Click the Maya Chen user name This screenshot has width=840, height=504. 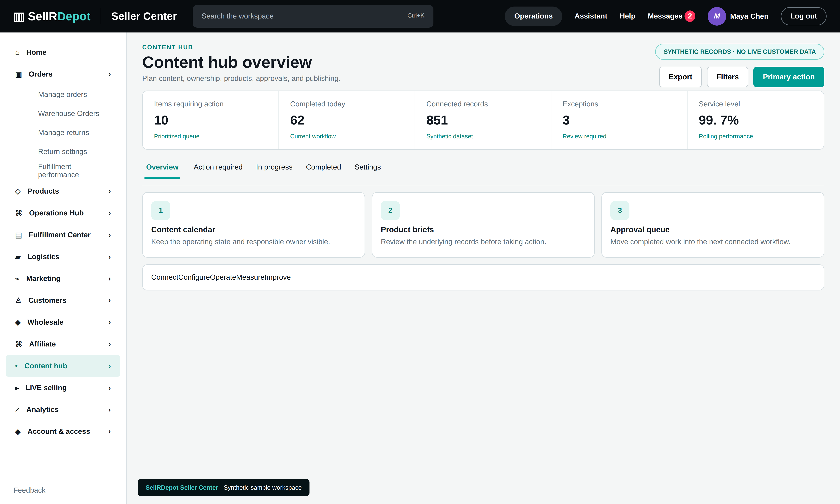point(749,16)
